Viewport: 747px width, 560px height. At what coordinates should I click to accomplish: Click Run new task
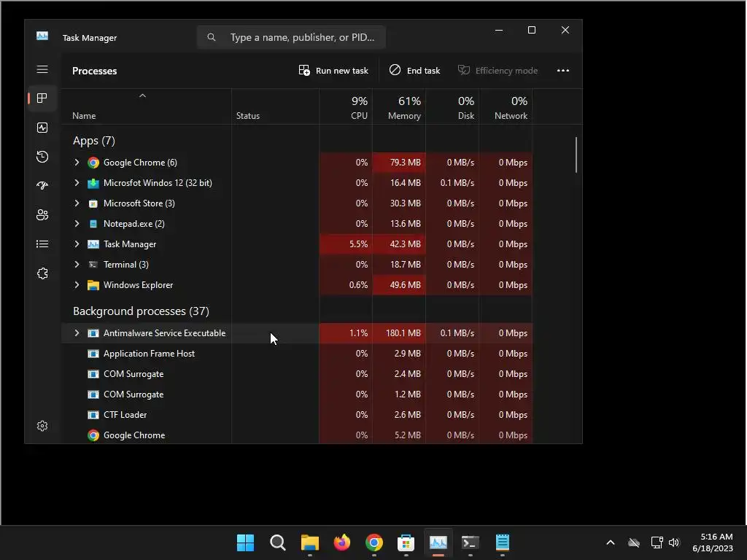pyautogui.click(x=333, y=71)
